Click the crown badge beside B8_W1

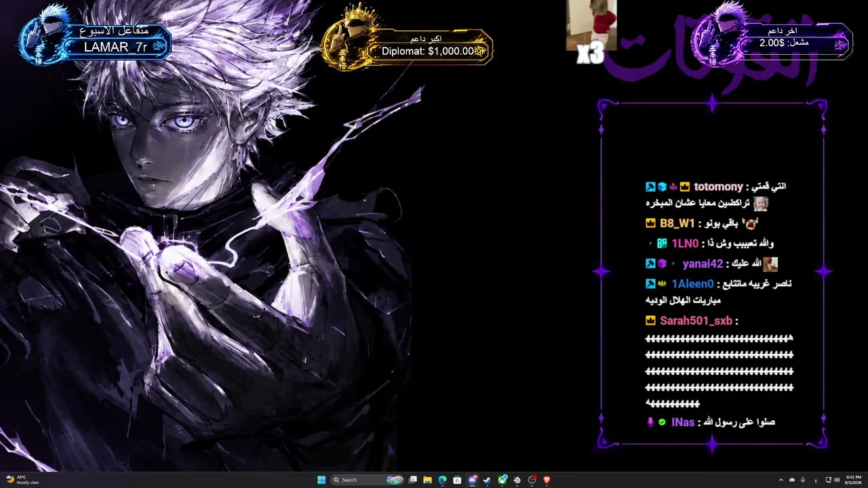651,224
